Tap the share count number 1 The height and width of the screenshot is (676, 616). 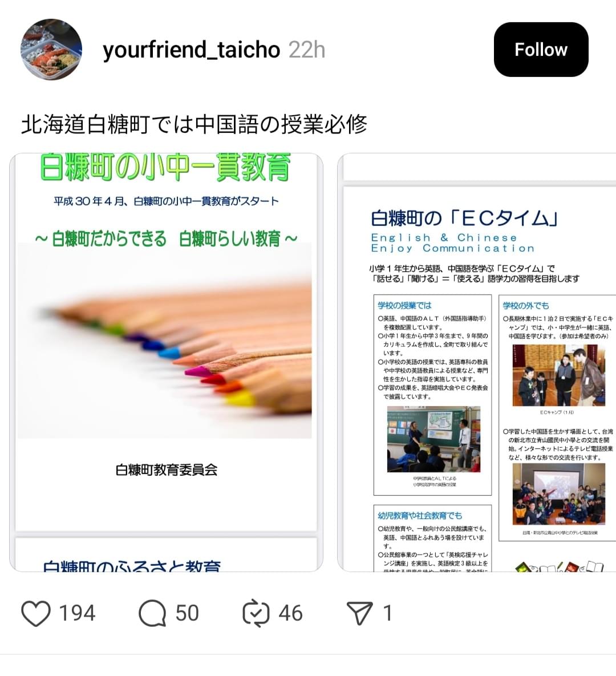tap(387, 613)
